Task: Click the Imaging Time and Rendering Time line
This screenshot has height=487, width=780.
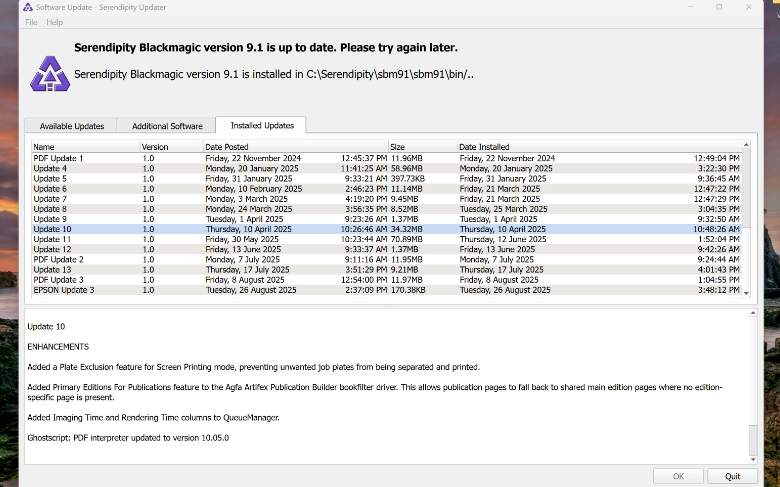Action: point(153,417)
